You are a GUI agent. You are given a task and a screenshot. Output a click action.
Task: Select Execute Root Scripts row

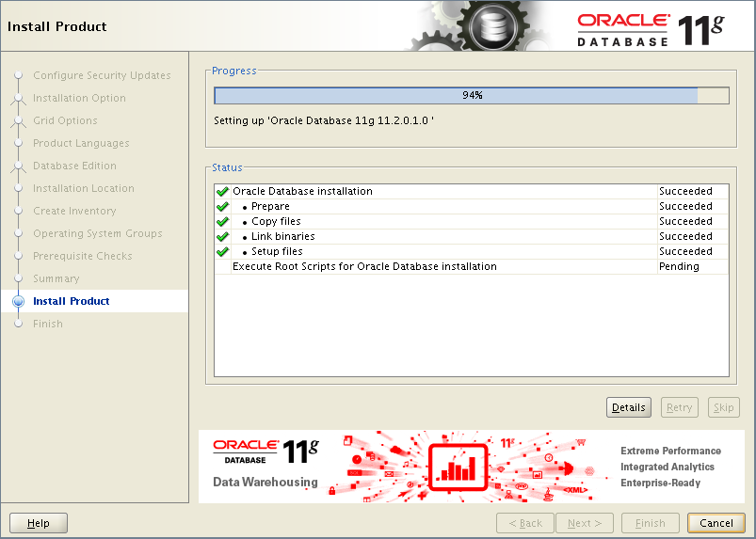tap(472, 266)
